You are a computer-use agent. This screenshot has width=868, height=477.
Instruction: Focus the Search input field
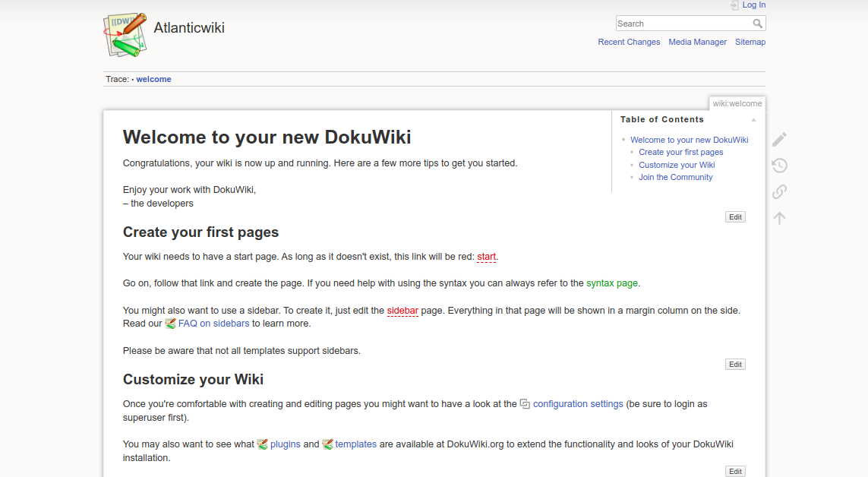pyautogui.click(x=683, y=24)
